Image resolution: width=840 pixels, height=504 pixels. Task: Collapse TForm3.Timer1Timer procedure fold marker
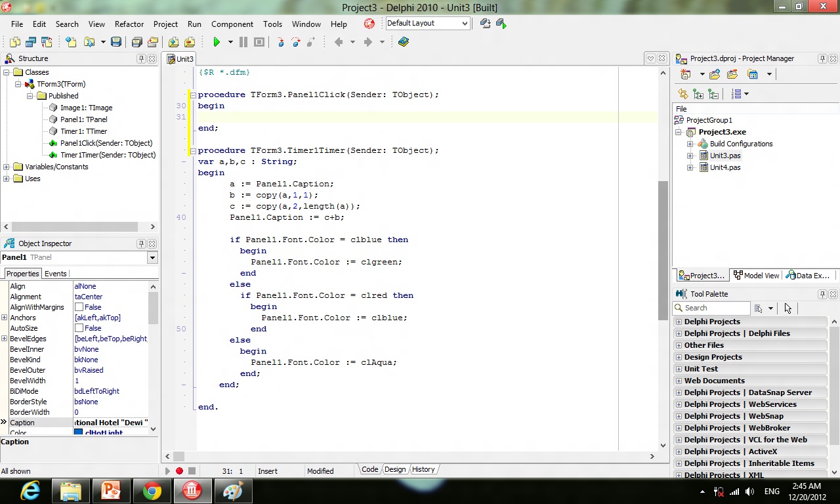tap(193, 151)
